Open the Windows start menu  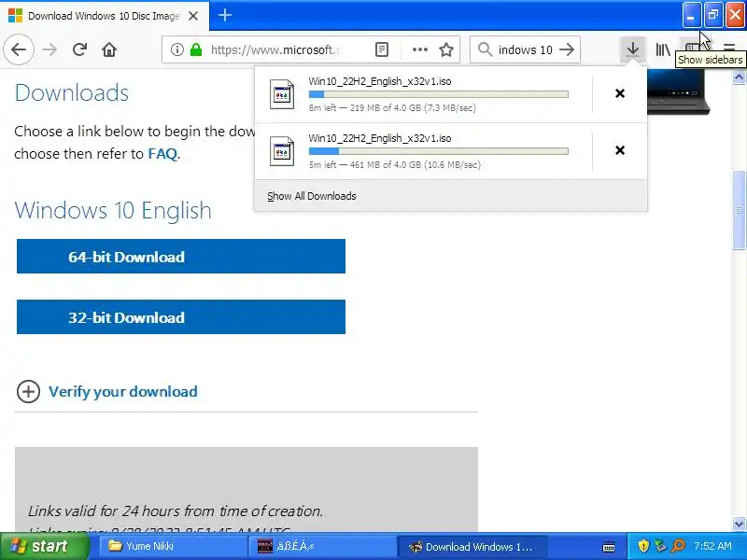44,546
